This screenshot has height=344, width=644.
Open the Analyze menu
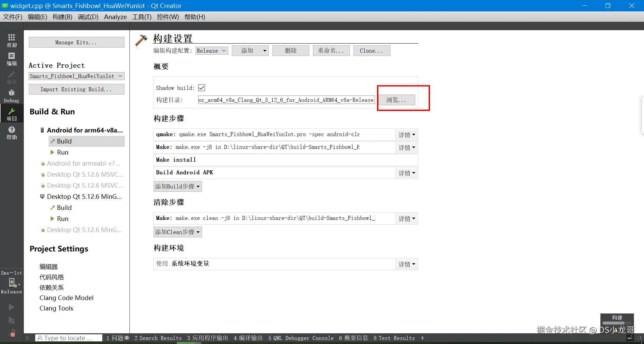click(115, 17)
